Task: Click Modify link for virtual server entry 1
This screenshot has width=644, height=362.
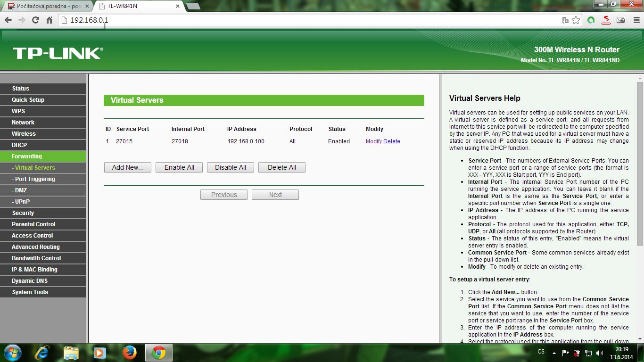Action: click(x=374, y=141)
